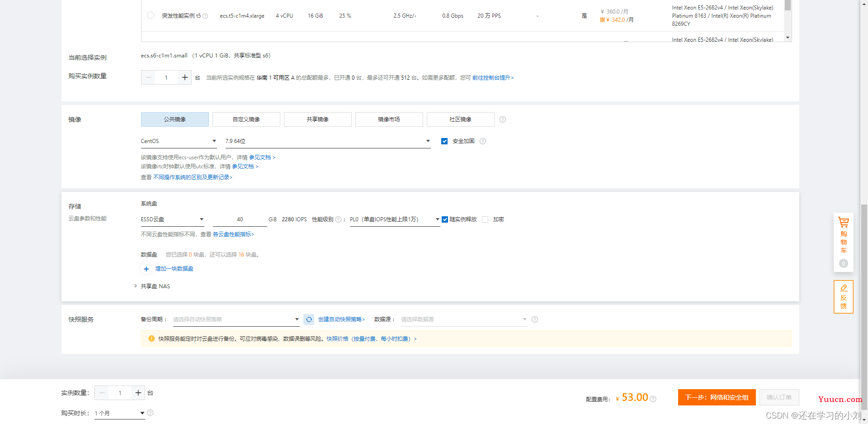Screen dimensions: 868x424
Task: Click the system disk size input field
Action: click(x=240, y=219)
